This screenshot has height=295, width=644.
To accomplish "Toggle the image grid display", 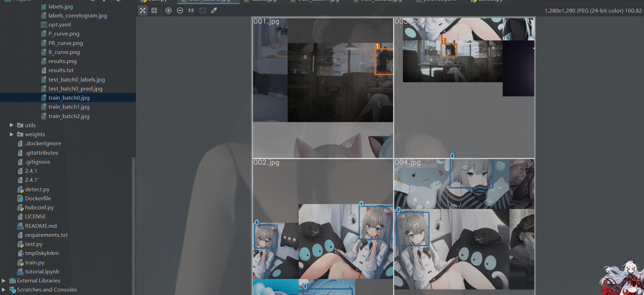I will click(x=154, y=10).
